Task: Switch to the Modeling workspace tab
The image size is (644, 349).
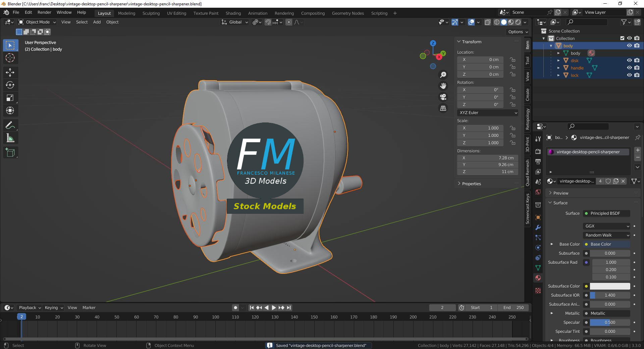Action: coord(126,13)
